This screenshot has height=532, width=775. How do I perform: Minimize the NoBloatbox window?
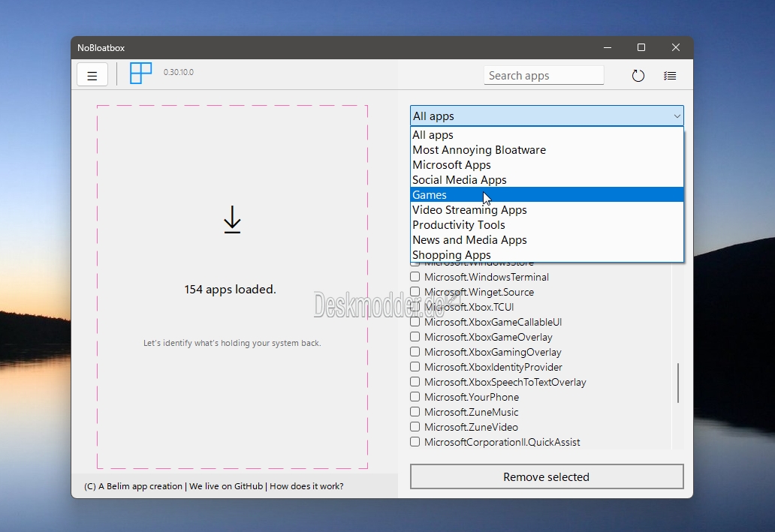(608, 47)
